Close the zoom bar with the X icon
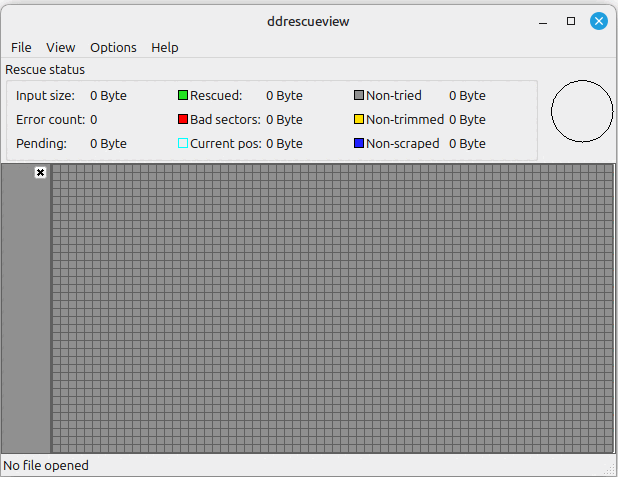Screen dimensions: 618x477 click(40, 173)
